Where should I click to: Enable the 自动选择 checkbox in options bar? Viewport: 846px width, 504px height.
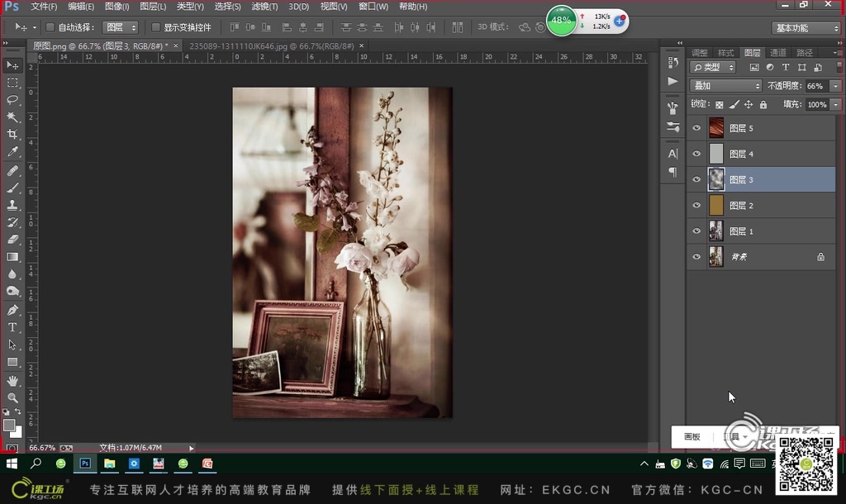[x=51, y=26]
